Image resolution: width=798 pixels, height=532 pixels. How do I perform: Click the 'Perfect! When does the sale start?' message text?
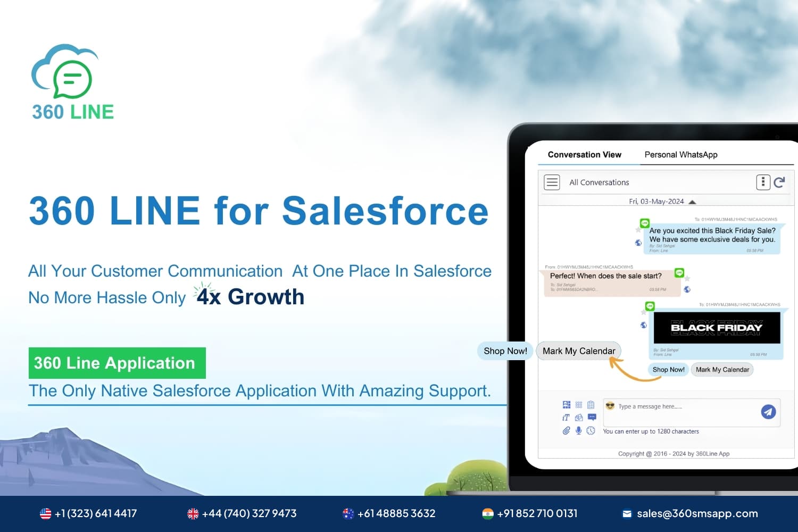click(x=606, y=276)
